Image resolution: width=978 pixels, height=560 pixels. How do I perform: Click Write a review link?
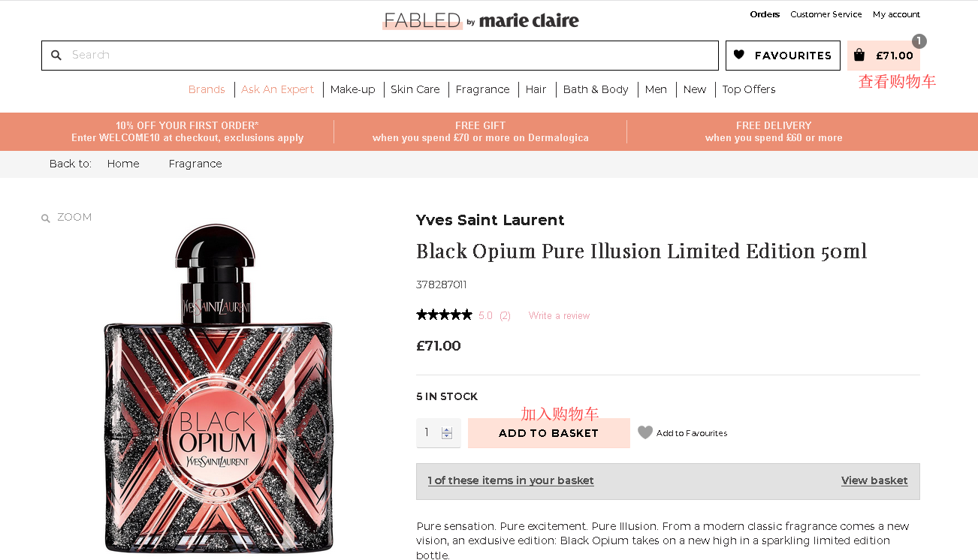[x=559, y=316]
